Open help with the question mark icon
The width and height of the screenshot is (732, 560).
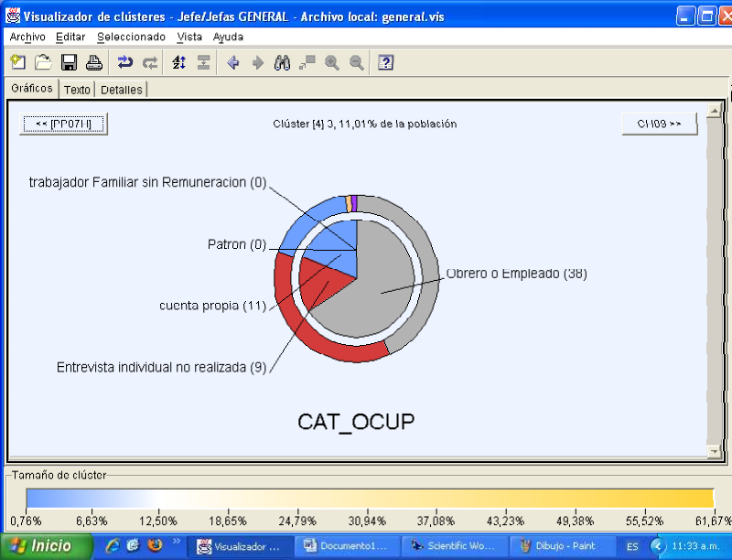click(x=386, y=62)
